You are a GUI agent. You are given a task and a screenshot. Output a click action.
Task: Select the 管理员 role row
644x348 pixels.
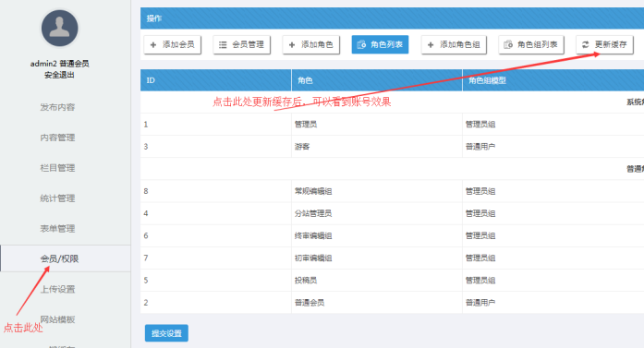tap(393, 125)
